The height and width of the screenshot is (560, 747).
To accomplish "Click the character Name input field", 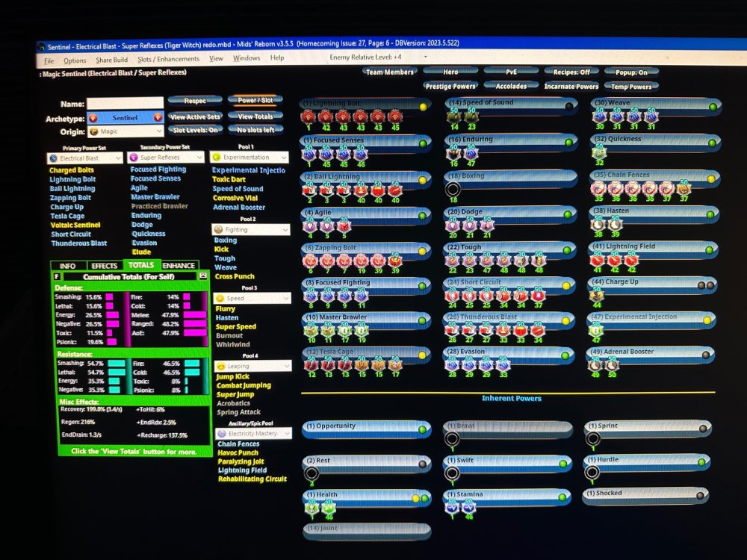I will (125, 103).
